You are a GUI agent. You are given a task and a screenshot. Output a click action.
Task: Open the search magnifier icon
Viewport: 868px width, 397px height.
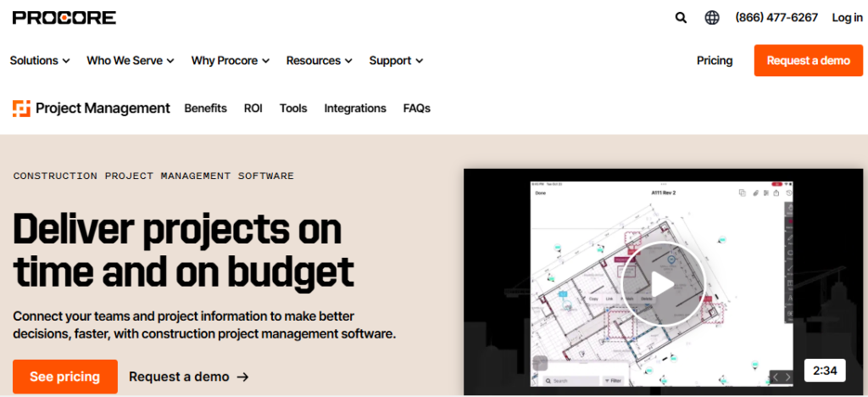681,18
